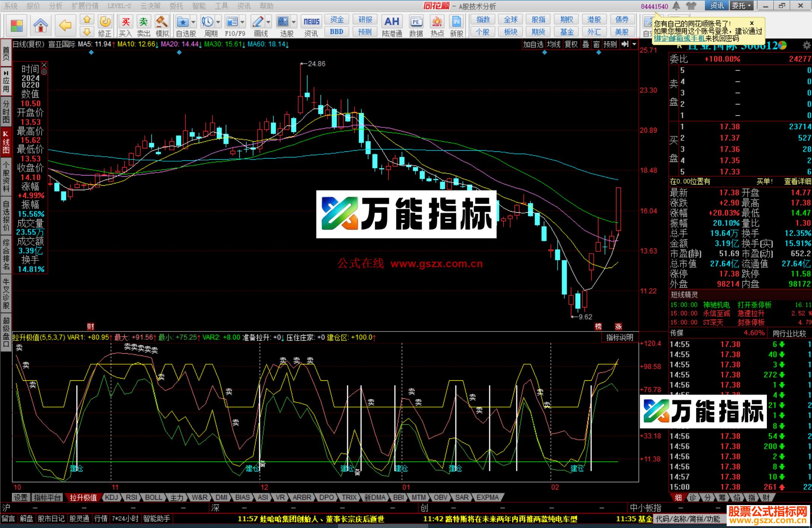Toggle 均线 moving average display
812x528 pixels.
pyautogui.click(x=553, y=44)
